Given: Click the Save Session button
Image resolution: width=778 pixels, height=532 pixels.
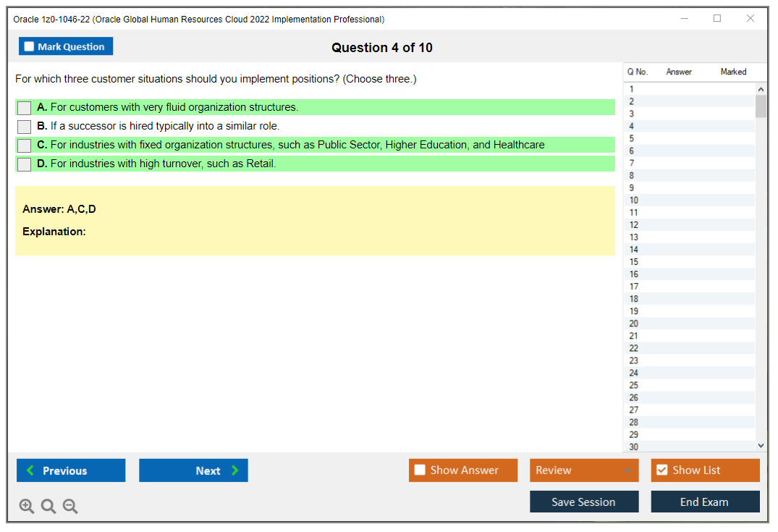Looking at the screenshot, I should coord(584,502).
